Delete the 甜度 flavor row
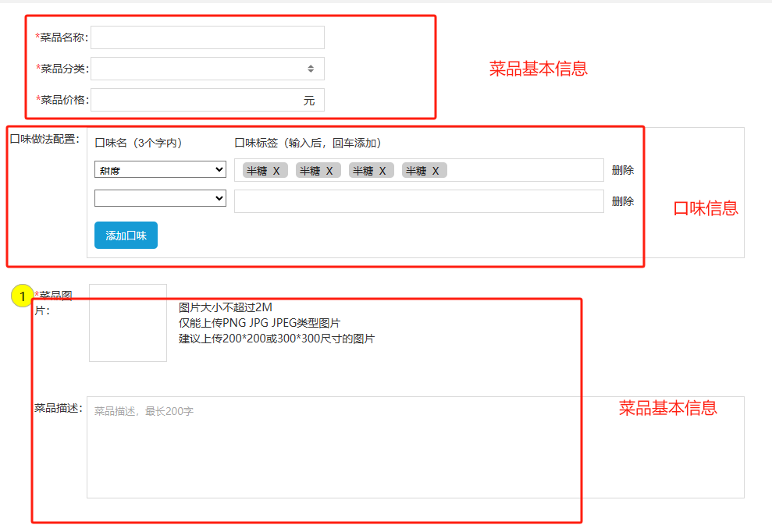This screenshot has height=532, width=772. tap(622, 170)
